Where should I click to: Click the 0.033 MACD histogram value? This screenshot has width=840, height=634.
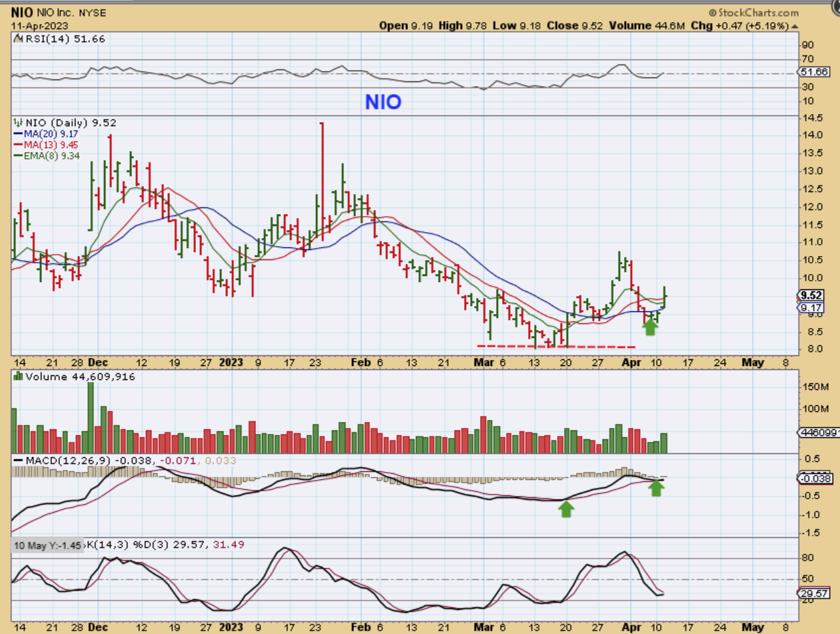pyautogui.click(x=220, y=461)
